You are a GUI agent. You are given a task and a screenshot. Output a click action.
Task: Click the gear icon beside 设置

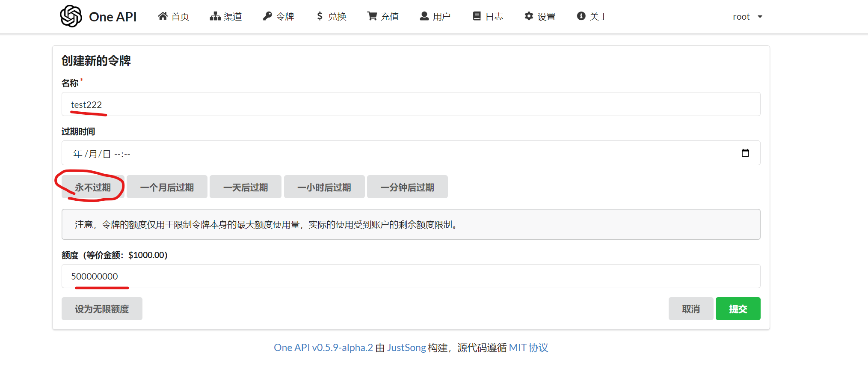coord(529,16)
